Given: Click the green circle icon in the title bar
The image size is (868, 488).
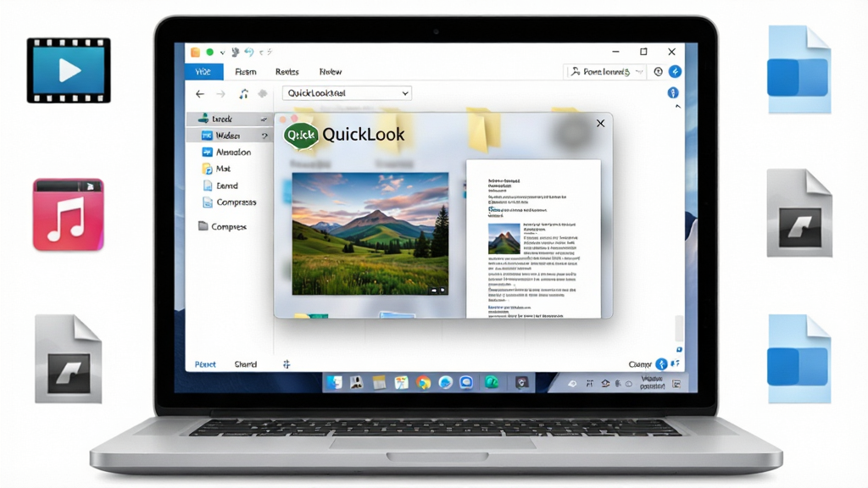Looking at the screenshot, I should coord(210,52).
